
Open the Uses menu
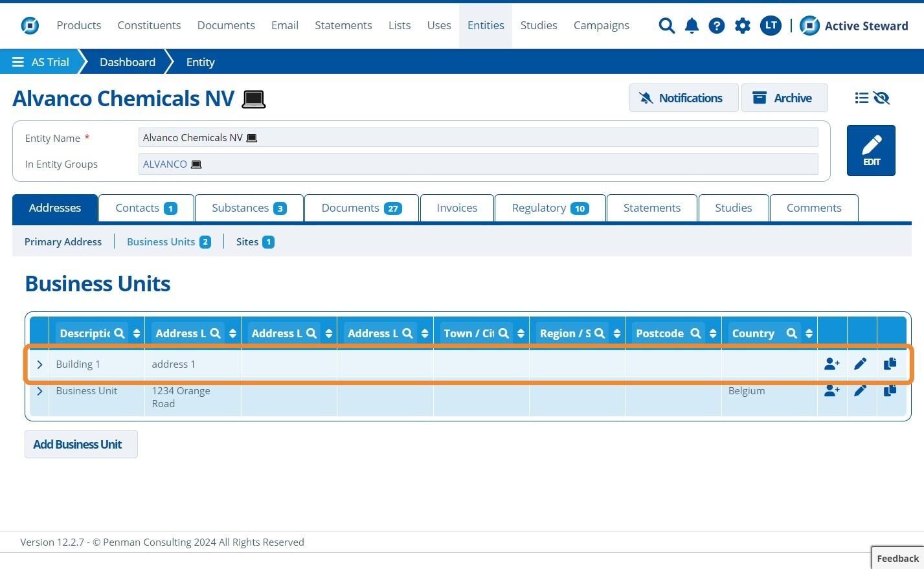tap(439, 25)
